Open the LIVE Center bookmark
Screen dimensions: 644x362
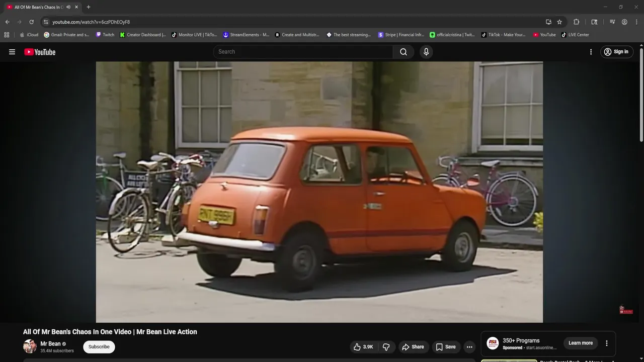pos(575,35)
